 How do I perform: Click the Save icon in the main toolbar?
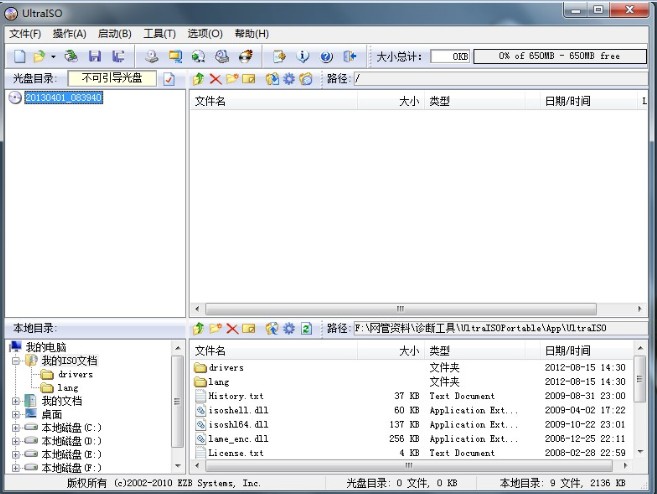click(95, 57)
